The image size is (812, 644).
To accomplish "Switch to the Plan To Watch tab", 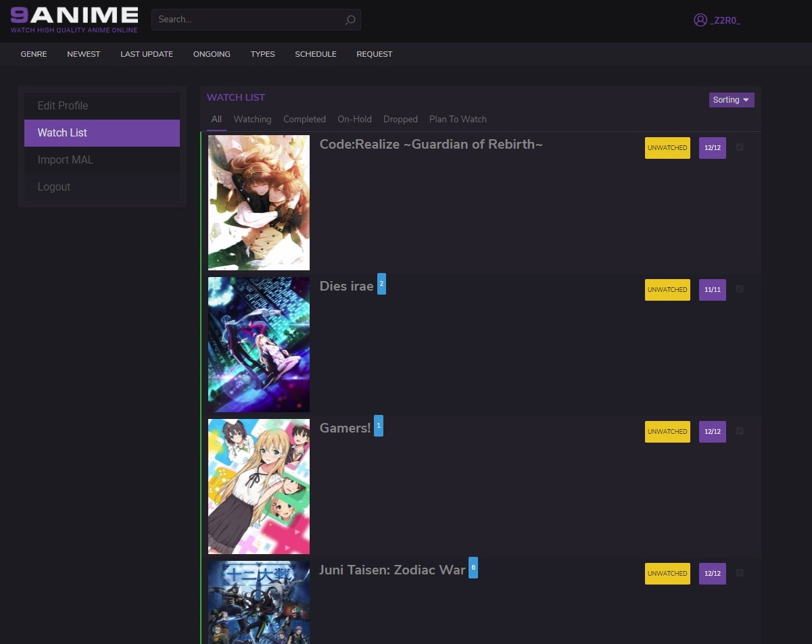I will click(458, 119).
